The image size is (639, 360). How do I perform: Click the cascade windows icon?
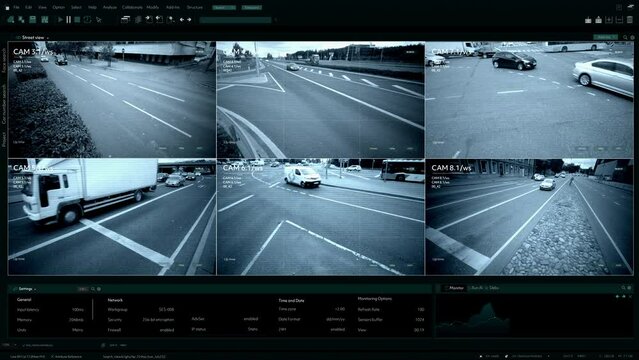point(126,20)
